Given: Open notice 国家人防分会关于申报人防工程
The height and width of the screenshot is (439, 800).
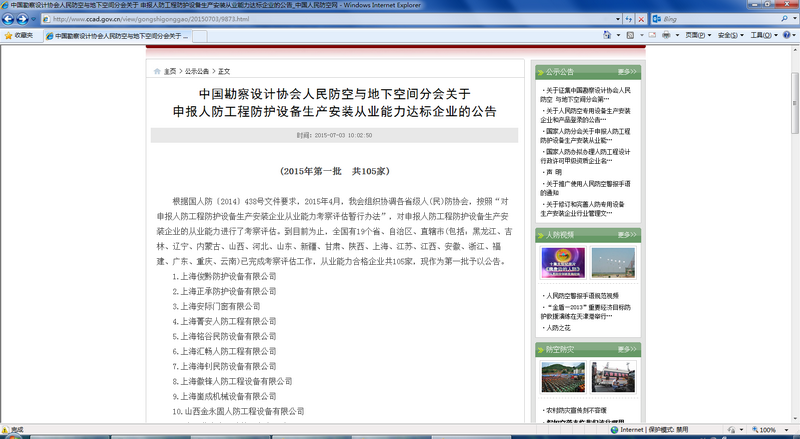Looking at the screenshot, I should click(x=586, y=135).
